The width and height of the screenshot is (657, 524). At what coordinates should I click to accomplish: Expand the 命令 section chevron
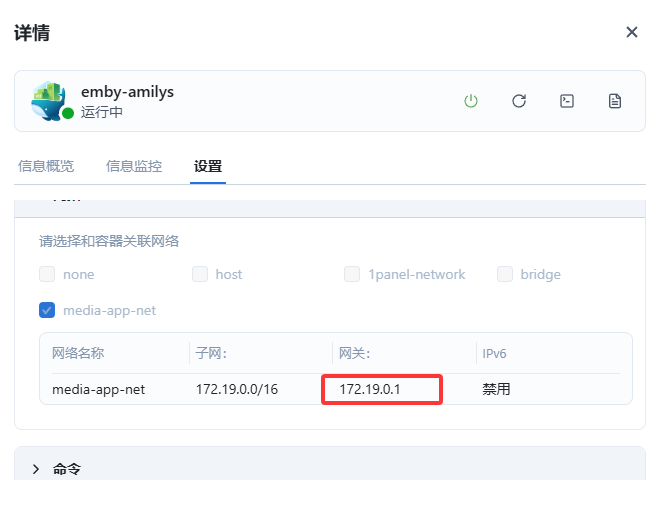[37, 469]
